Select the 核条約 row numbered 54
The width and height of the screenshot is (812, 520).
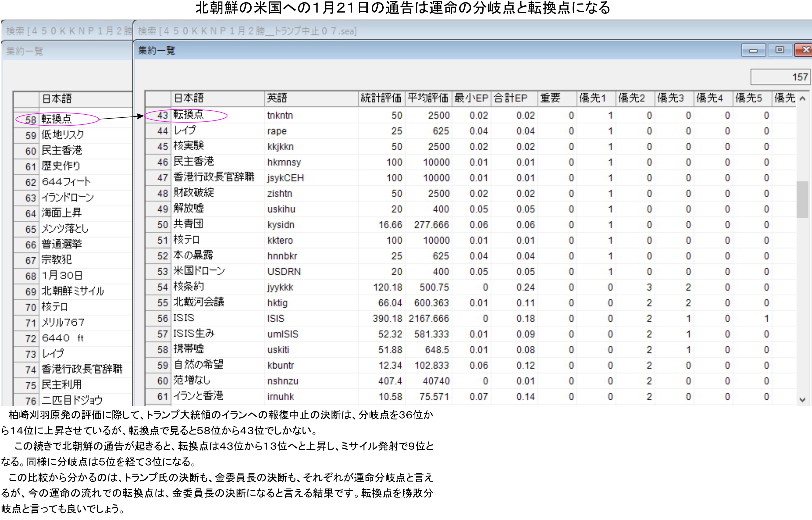188,287
